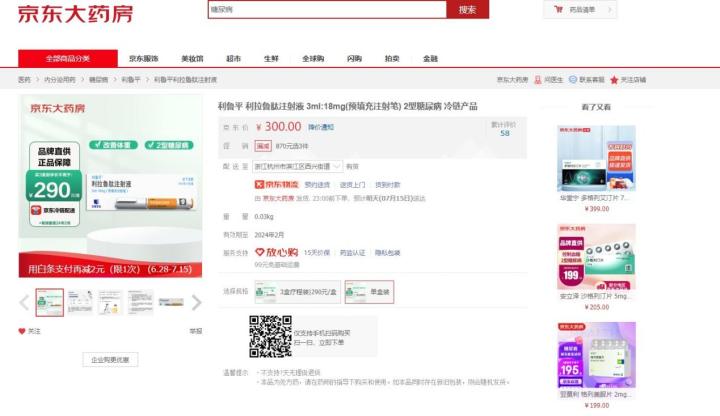Go to the 生鲜 nav tab

coord(271,59)
